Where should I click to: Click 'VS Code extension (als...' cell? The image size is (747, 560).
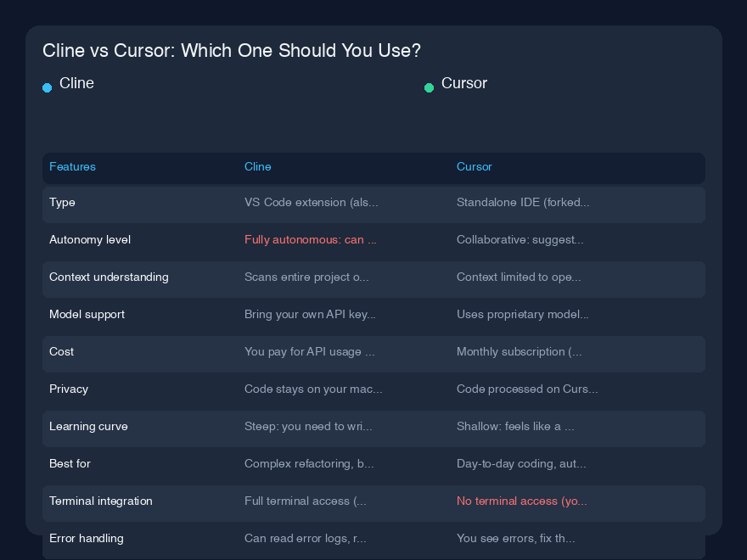click(311, 203)
